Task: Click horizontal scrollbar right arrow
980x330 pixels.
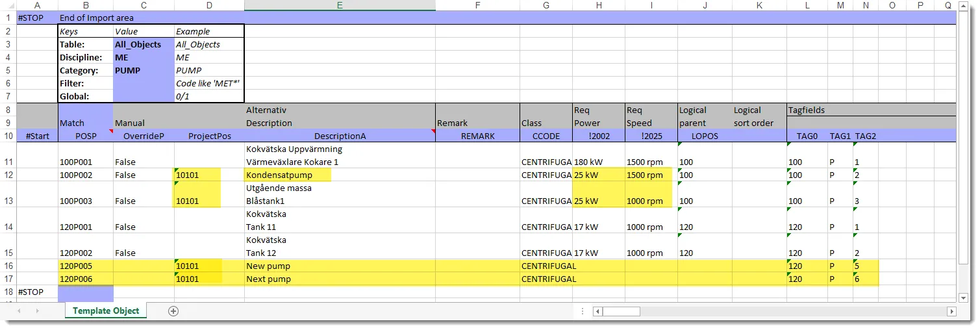Action: pos(951,311)
